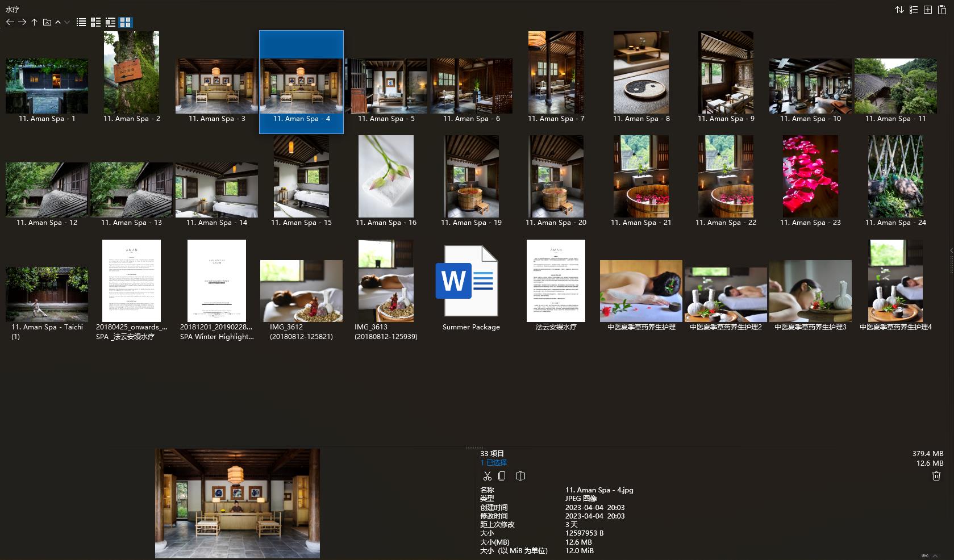The image size is (954, 560).
Task: Copy the selected file with the copy icon
Action: [x=502, y=476]
